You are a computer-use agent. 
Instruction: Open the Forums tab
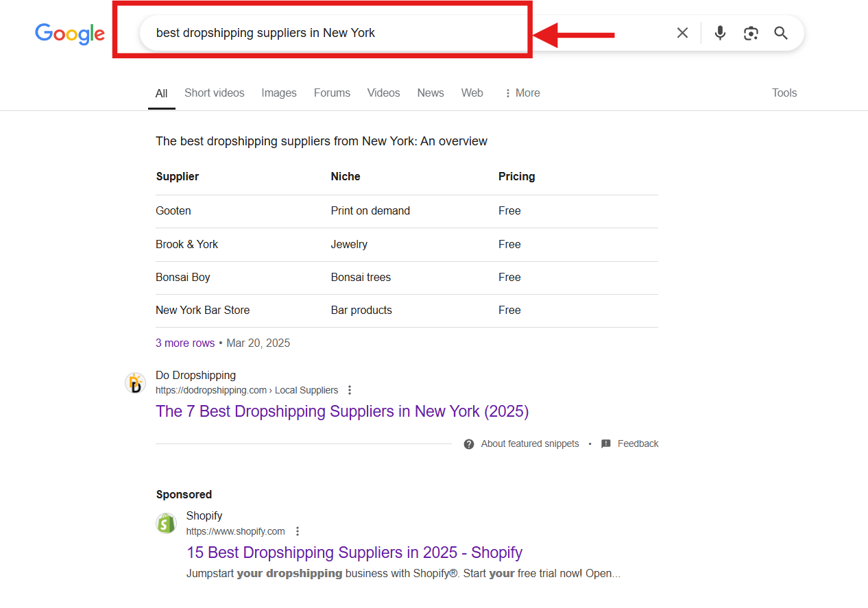(332, 93)
